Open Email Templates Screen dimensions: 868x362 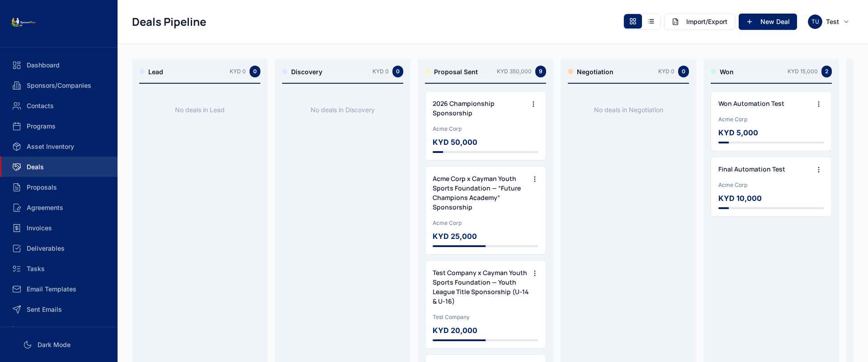pyautogui.click(x=59, y=289)
